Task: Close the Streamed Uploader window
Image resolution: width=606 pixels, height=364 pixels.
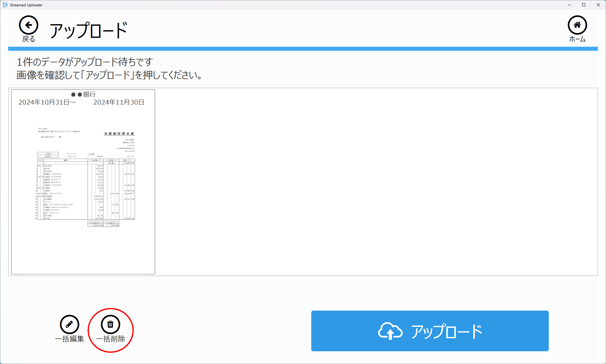Action: click(598, 5)
